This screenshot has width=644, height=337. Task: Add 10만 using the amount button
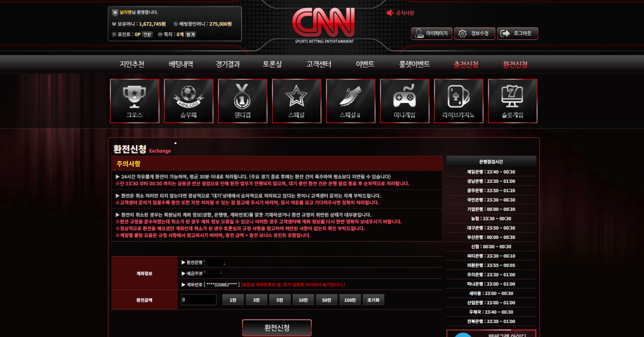point(303,300)
